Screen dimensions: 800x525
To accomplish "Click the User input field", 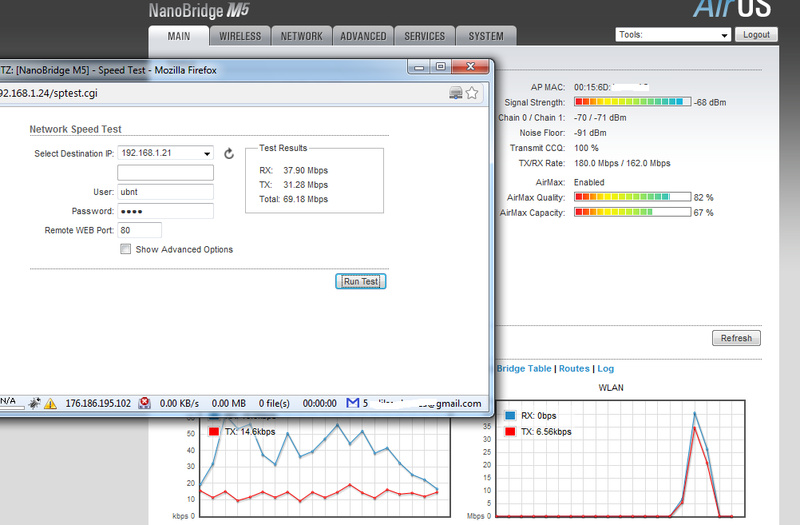I will [x=165, y=192].
